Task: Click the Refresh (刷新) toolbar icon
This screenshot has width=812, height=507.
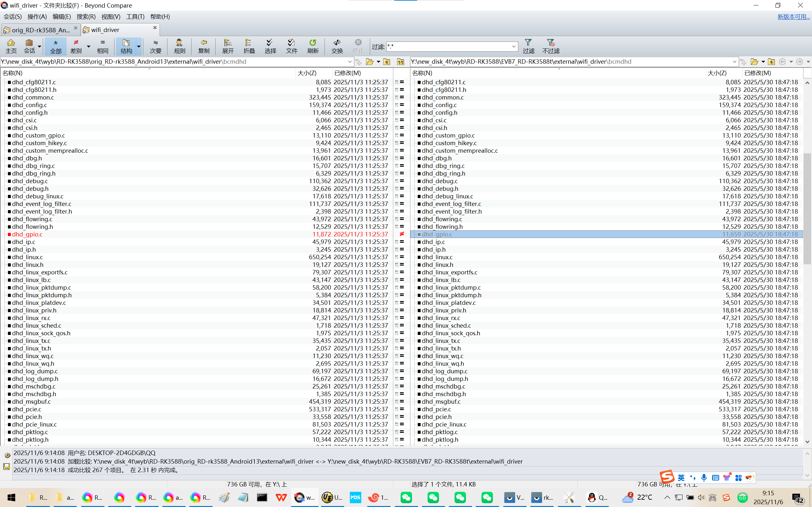Action: (313, 46)
